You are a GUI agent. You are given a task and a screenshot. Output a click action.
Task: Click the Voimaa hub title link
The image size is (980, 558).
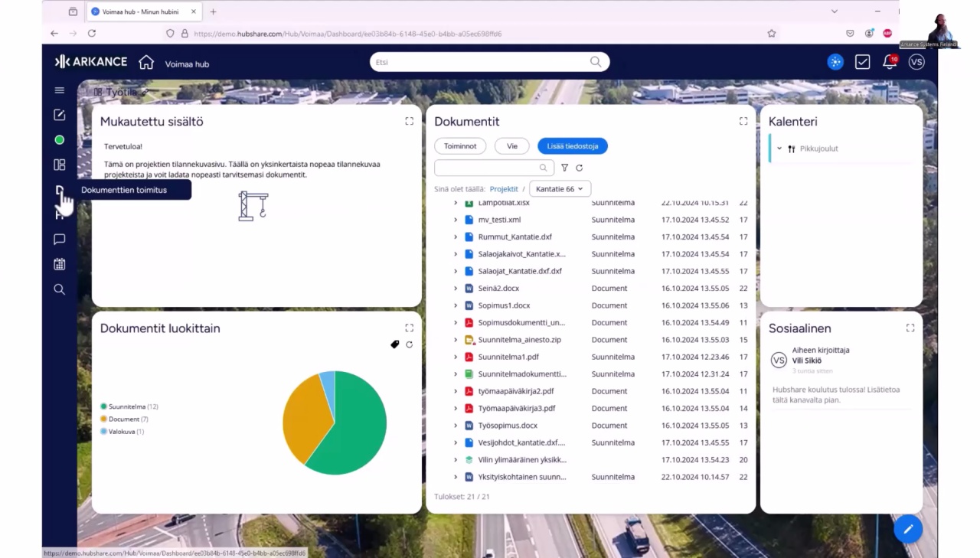187,64
